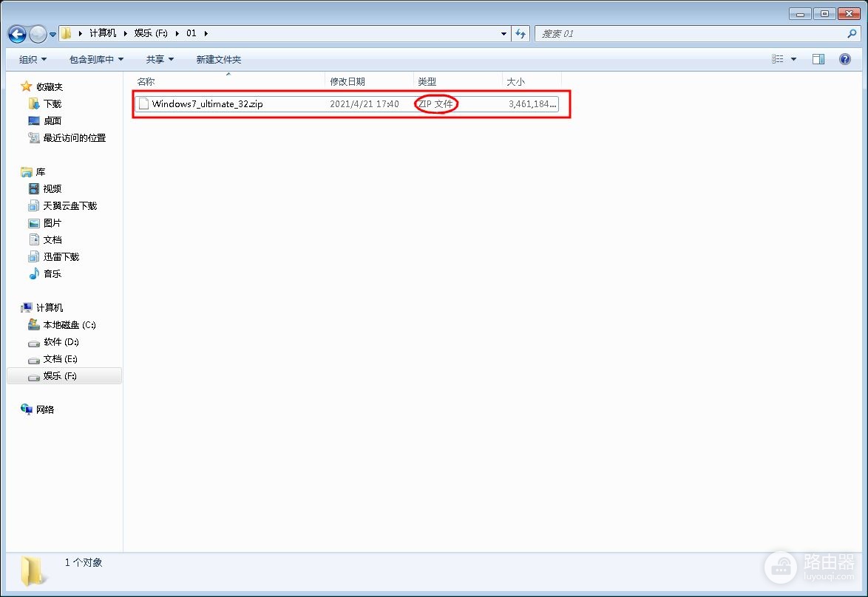Open the 组织 dropdown menu
Viewport: 868px width, 597px height.
point(33,59)
